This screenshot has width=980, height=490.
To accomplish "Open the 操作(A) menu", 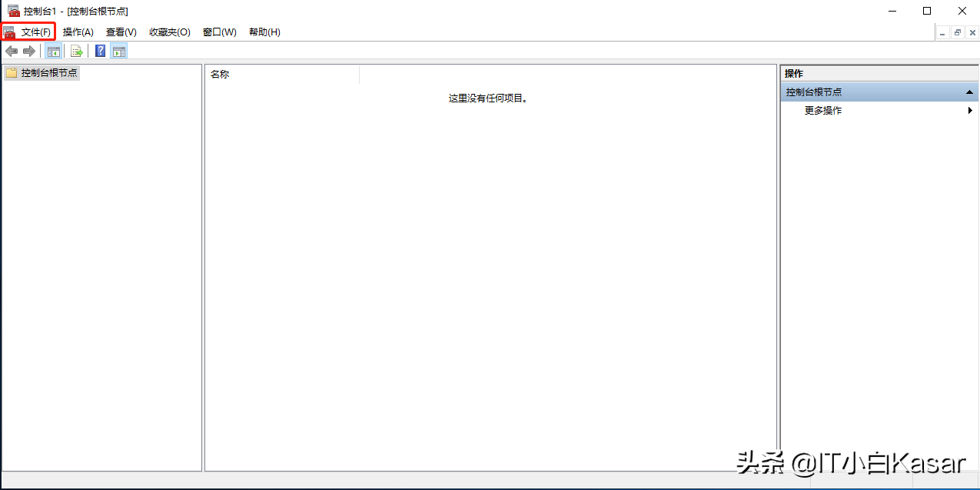I will point(77,32).
